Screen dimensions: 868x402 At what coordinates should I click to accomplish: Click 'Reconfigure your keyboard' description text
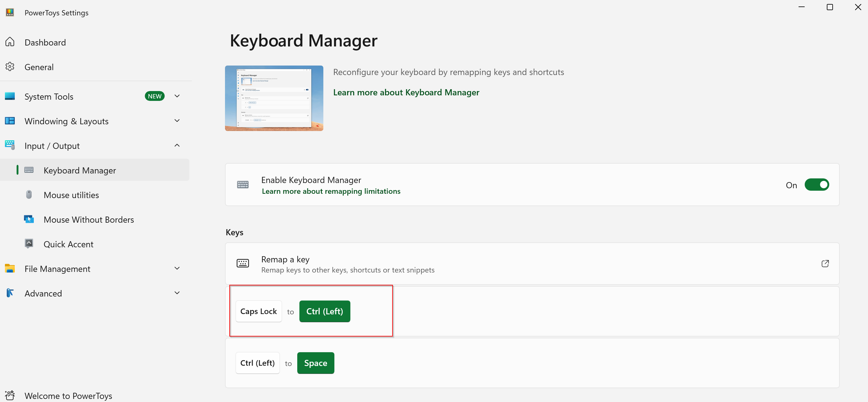(x=448, y=72)
